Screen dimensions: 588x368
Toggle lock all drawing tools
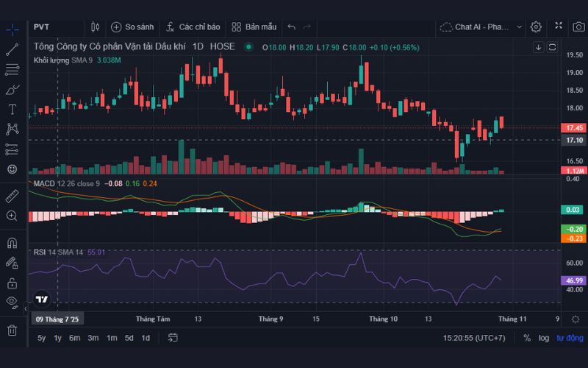12,283
